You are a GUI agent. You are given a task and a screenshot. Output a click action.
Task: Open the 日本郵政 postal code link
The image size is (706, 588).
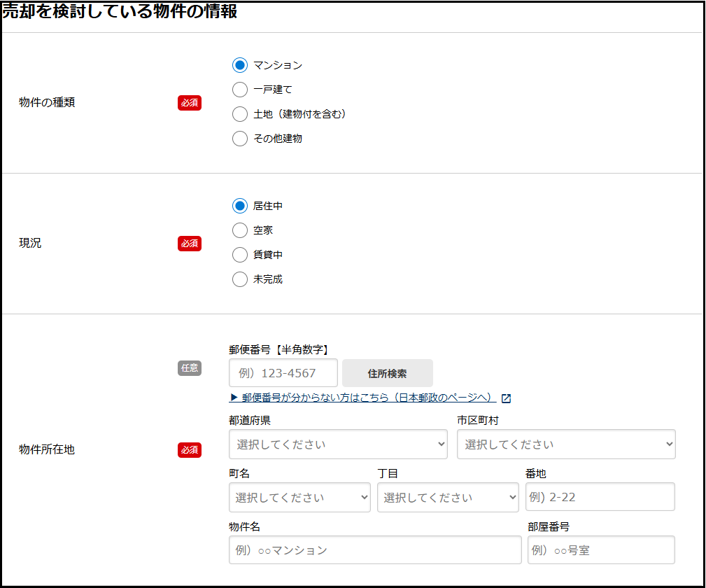[x=362, y=398]
